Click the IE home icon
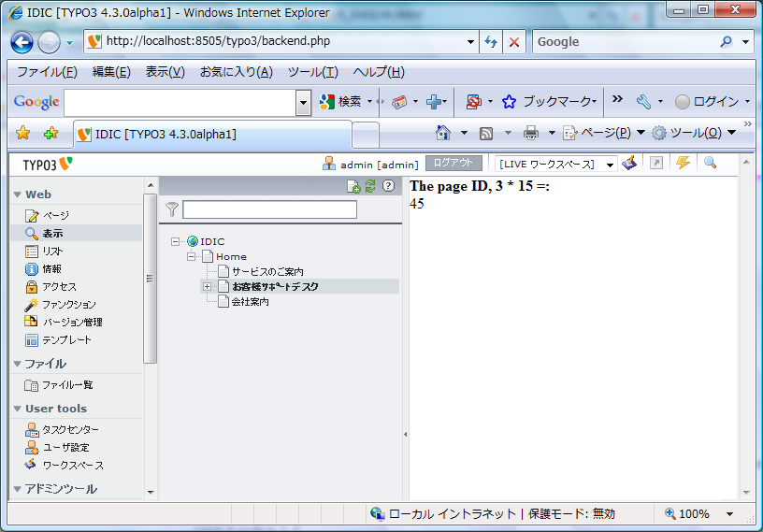This screenshot has width=763, height=532. (x=443, y=133)
